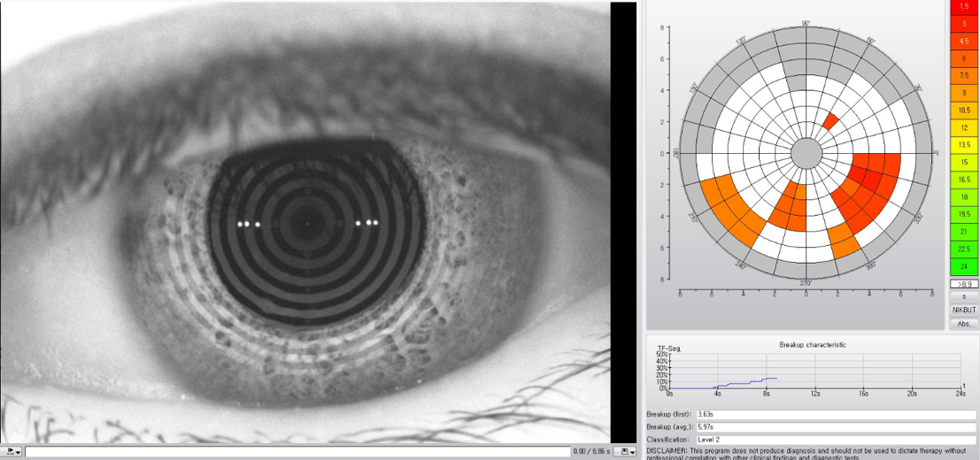The width and height of the screenshot is (980, 460).
Task: Click the small red segment near polar map center
Action: tap(831, 120)
